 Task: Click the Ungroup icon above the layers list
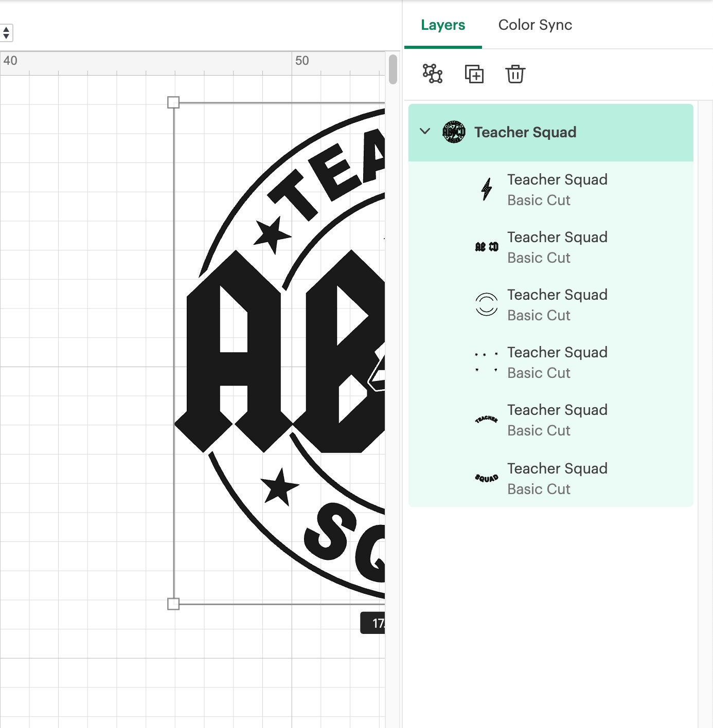point(432,74)
